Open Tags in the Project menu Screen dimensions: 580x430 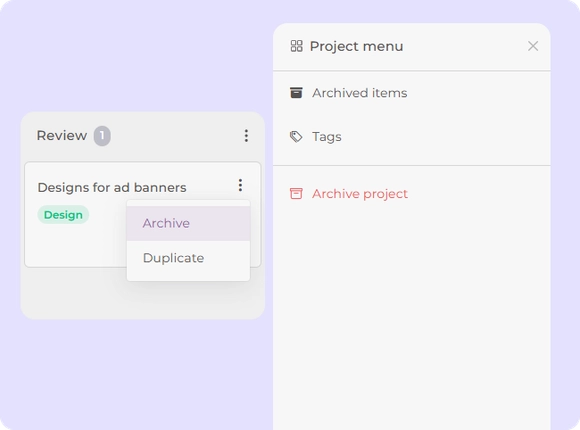point(412,137)
